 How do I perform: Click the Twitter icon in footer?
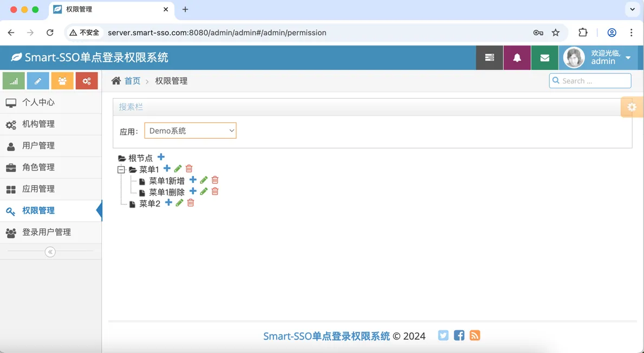click(443, 335)
